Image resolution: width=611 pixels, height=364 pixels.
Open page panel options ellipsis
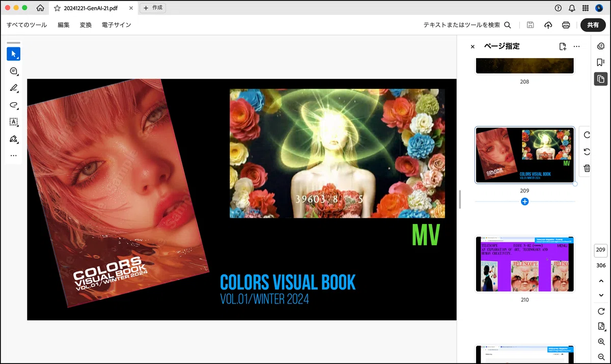(576, 46)
